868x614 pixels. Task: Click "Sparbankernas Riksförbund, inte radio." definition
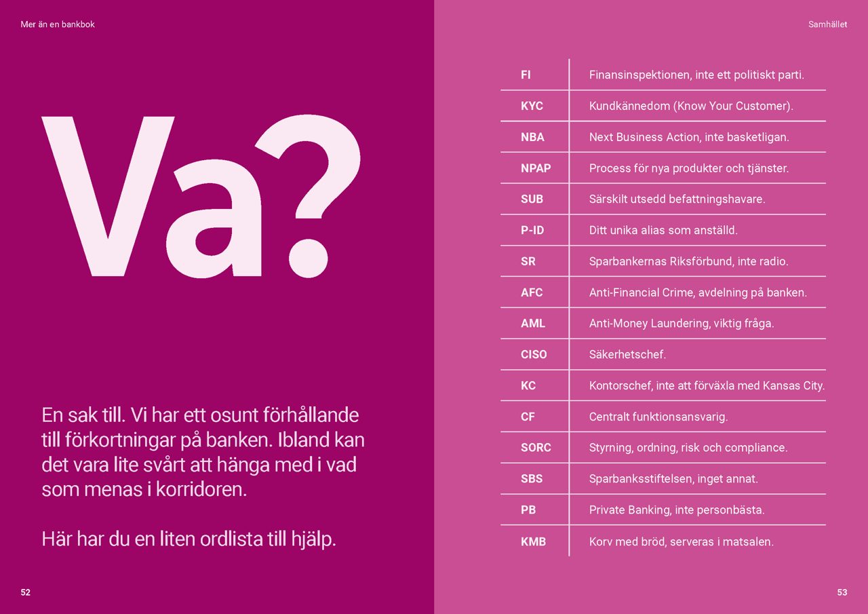pyautogui.click(x=688, y=261)
